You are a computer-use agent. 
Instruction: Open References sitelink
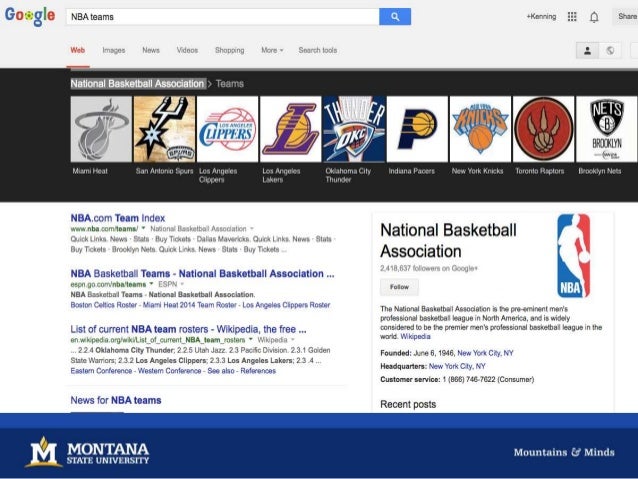[258, 371]
